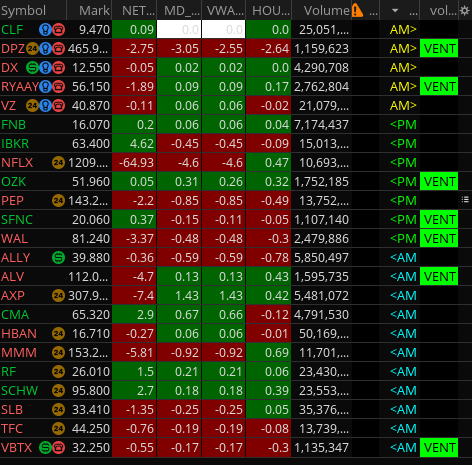Select the SCHW symbol
Screen dimensions: 472x465
coord(19,391)
